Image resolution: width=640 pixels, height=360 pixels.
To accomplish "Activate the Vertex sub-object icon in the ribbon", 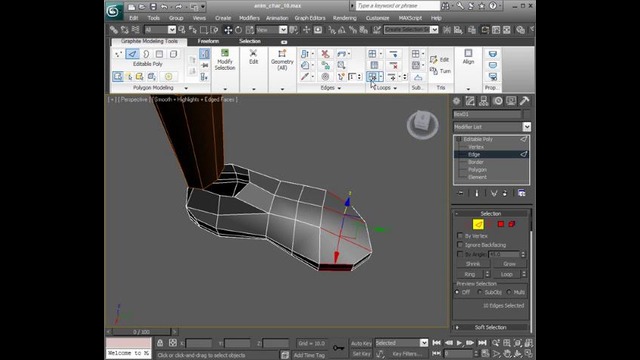I will pos(118,54).
